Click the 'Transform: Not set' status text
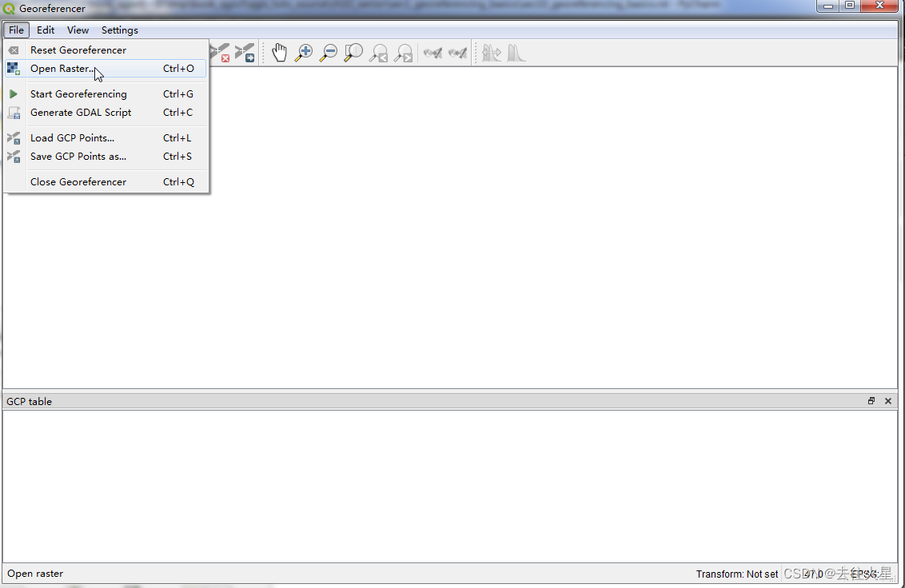Image resolution: width=905 pixels, height=588 pixels. (737, 574)
